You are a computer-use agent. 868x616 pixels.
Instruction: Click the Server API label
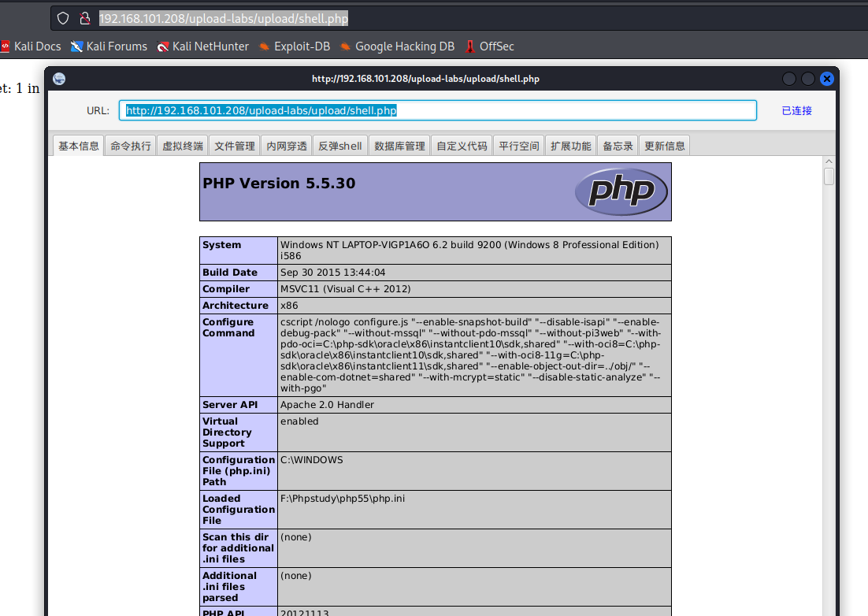(230, 405)
